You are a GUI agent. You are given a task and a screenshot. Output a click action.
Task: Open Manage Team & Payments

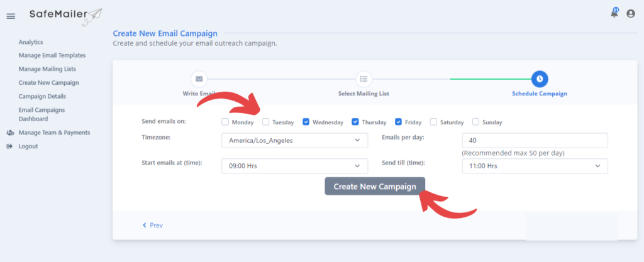54,133
